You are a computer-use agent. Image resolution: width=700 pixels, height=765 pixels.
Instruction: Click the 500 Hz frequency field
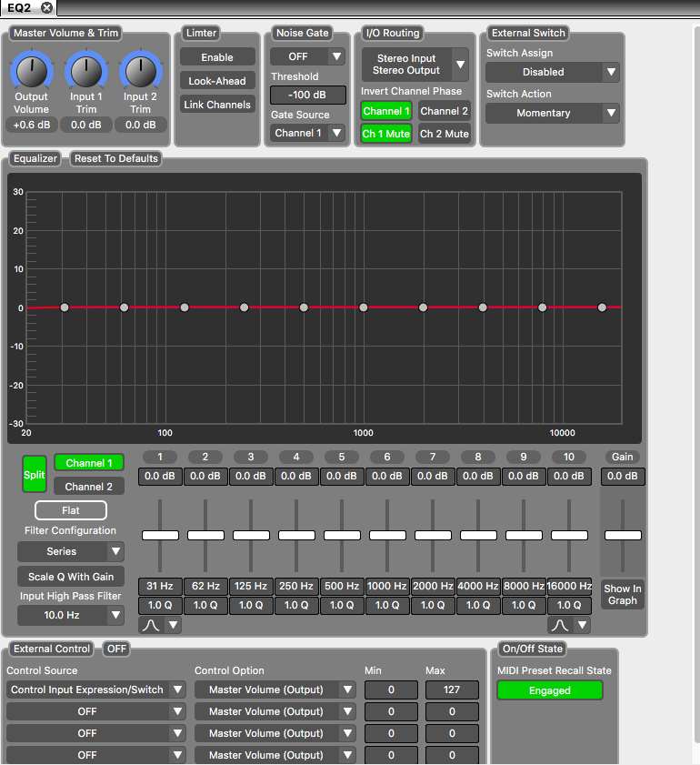click(342, 587)
